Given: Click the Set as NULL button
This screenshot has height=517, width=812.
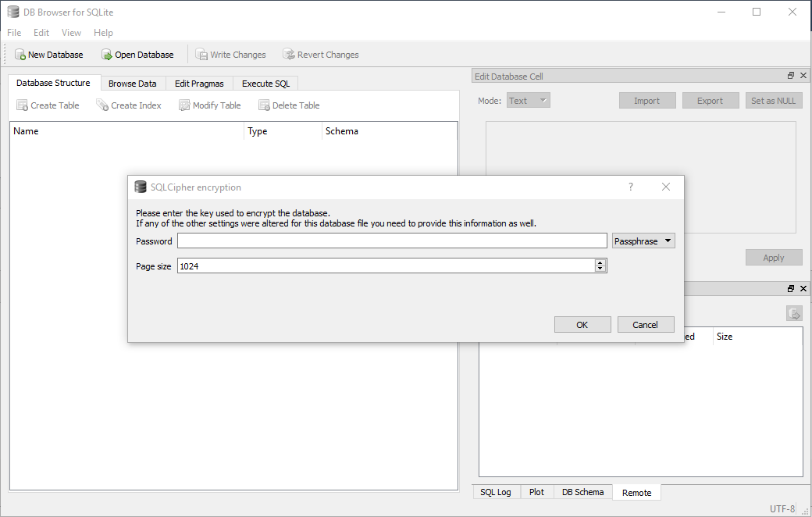Looking at the screenshot, I should click(774, 101).
